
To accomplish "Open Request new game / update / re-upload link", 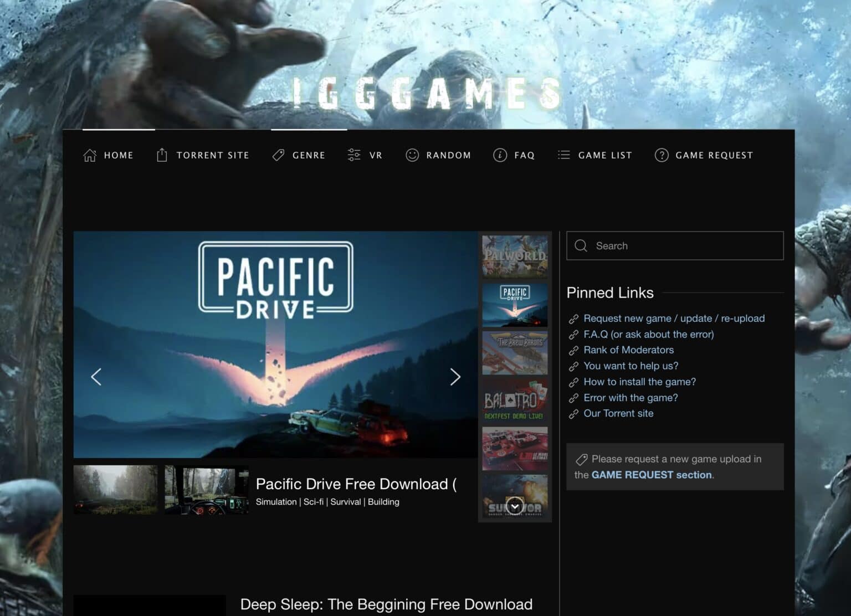I will [674, 319].
